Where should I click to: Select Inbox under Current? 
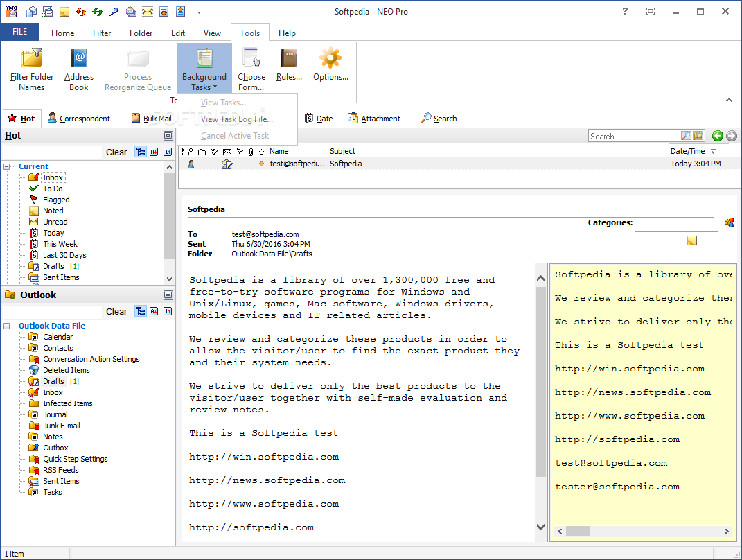pos(53,177)
